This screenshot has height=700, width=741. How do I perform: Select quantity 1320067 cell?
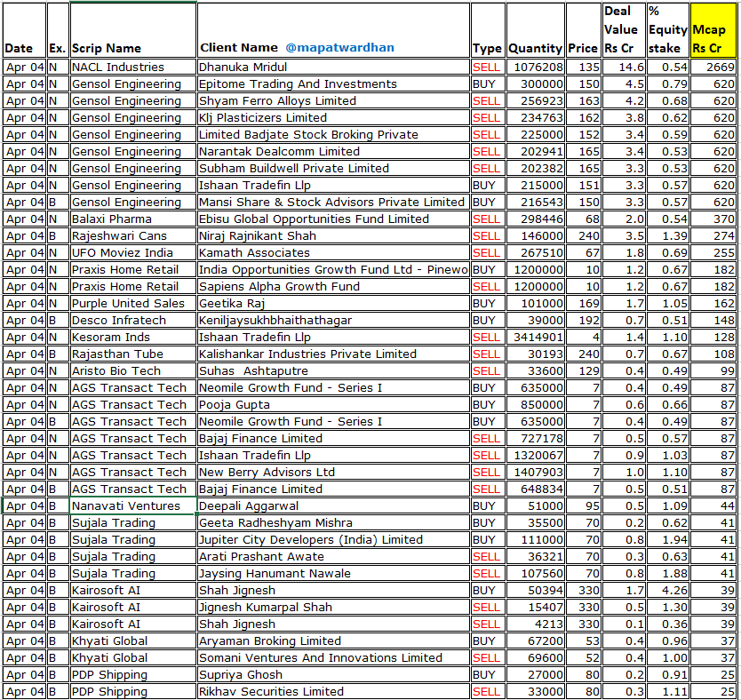(x=536, y=456)
